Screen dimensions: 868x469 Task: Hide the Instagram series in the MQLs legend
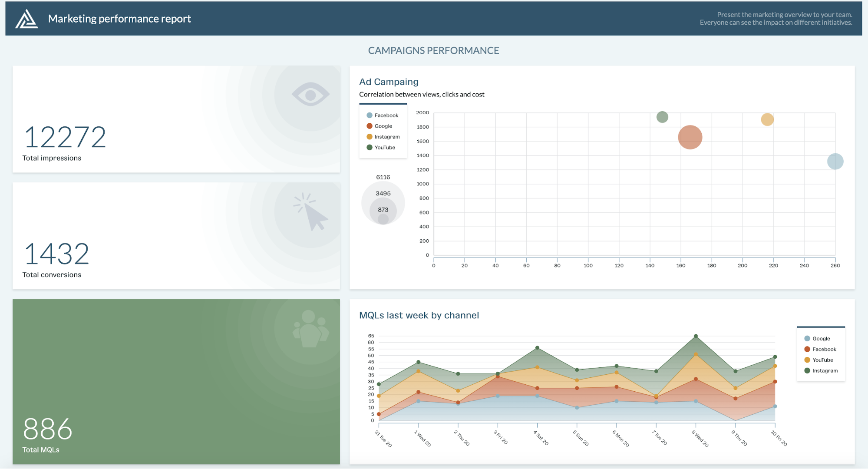pyautogui.click(x=822, y=370)
